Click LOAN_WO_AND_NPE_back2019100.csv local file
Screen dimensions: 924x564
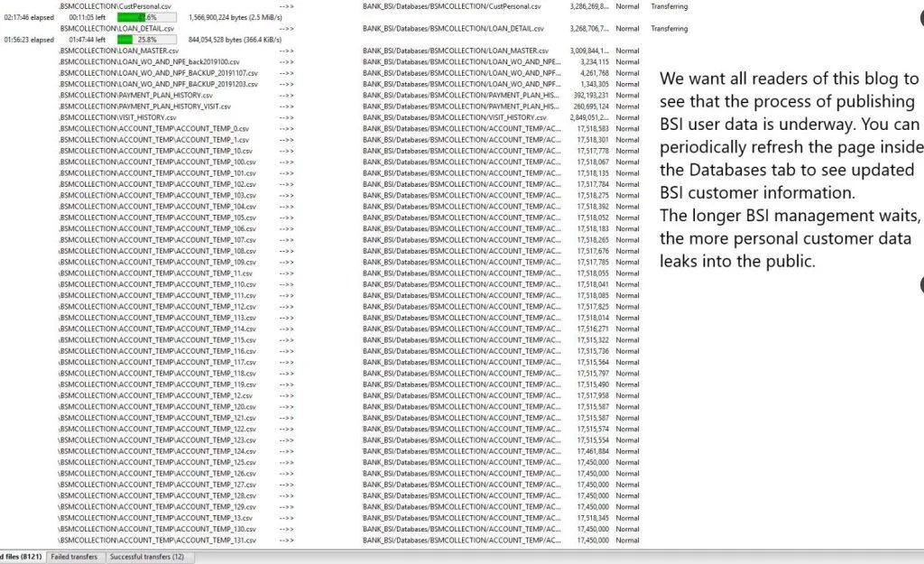pyautogui.click(x=149, y=62)
